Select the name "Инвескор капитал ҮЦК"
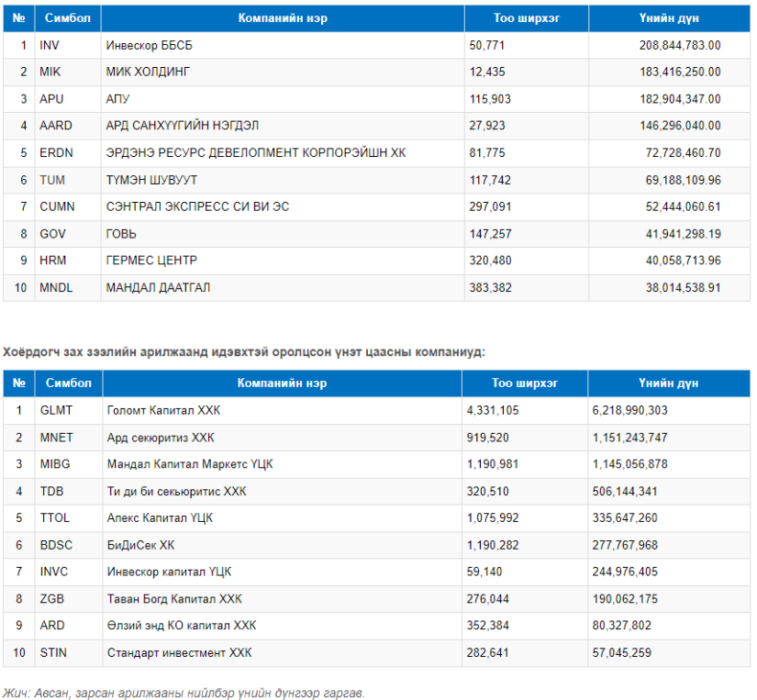The image size is (757, 700). click(x=170, y=572)
